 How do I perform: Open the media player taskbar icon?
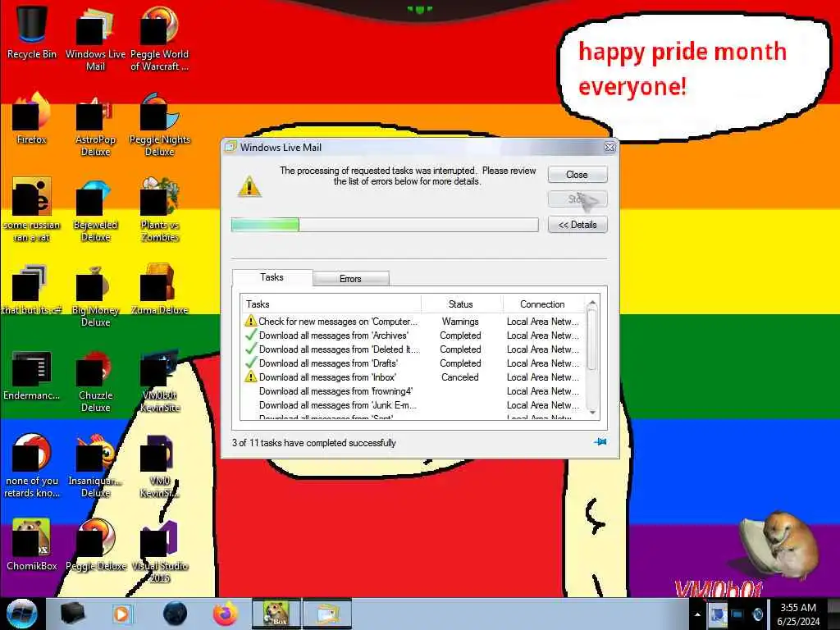coord(121,614)
